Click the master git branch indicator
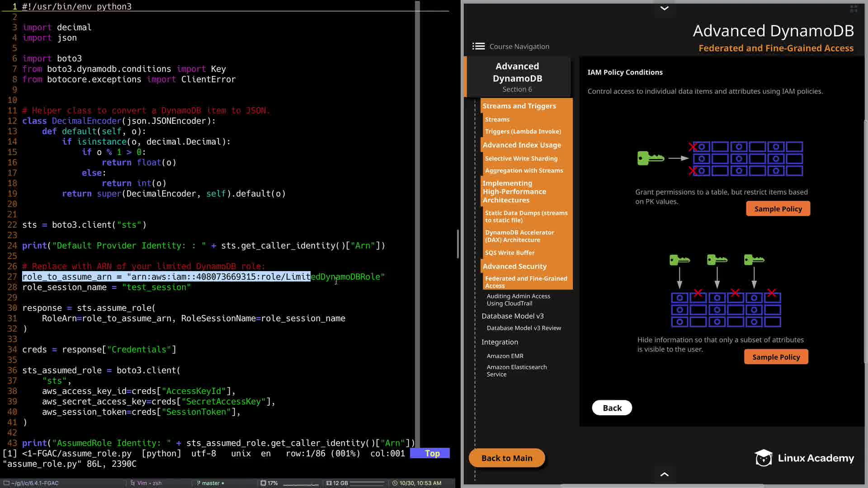The image size is (868, 488). (210, 483)
